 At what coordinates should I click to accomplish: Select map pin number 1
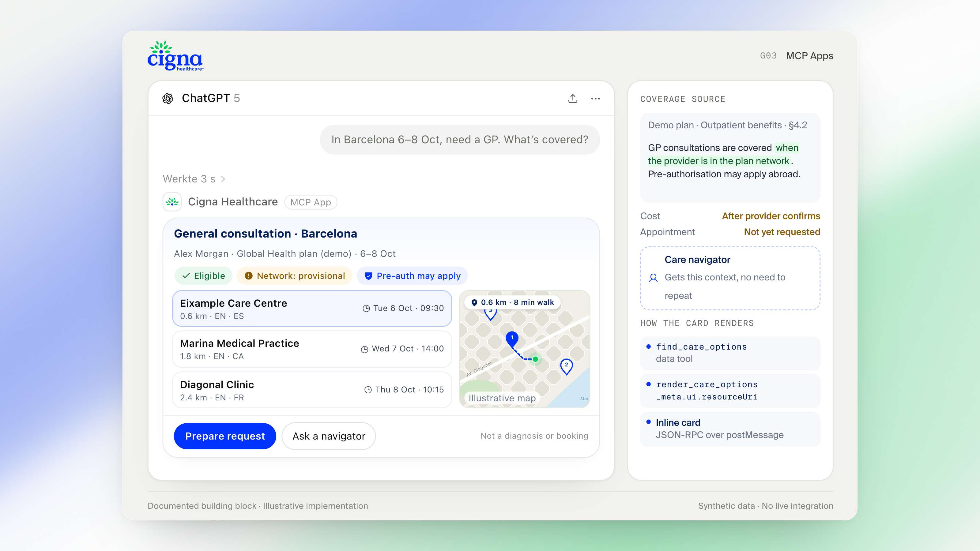pyautogui.click(x=512, y=339)
